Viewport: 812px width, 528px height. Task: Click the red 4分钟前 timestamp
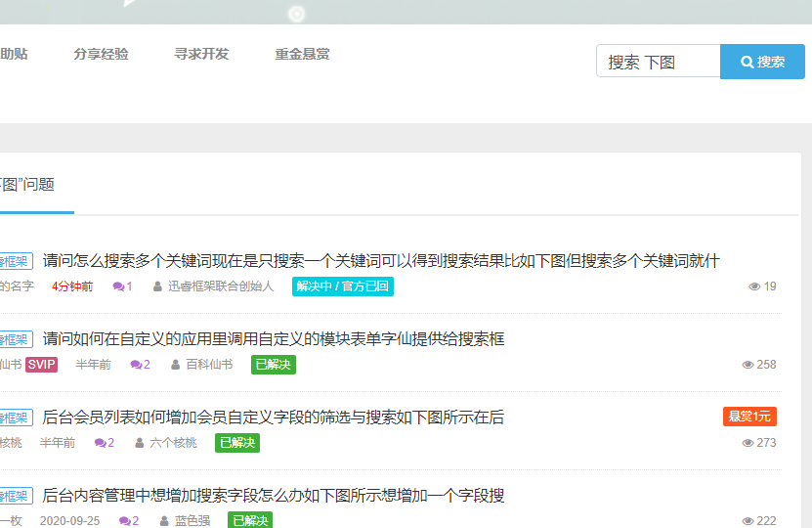point(72,286)
